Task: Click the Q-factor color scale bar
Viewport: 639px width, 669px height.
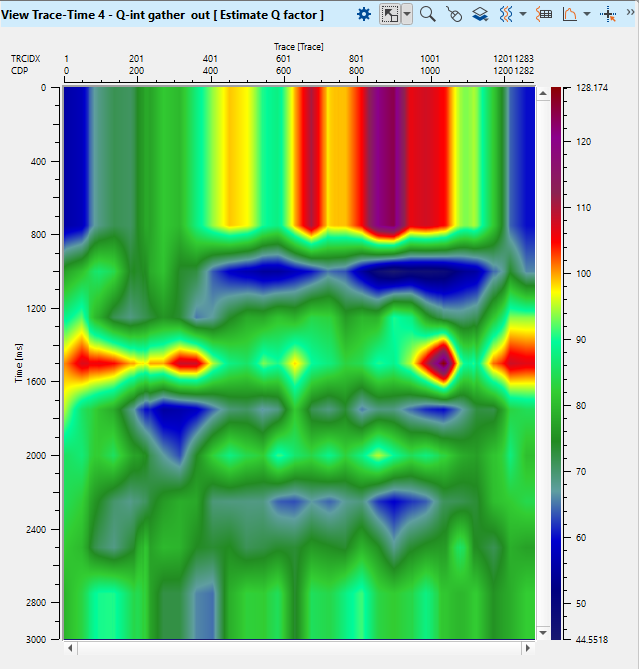Action: 556,363
